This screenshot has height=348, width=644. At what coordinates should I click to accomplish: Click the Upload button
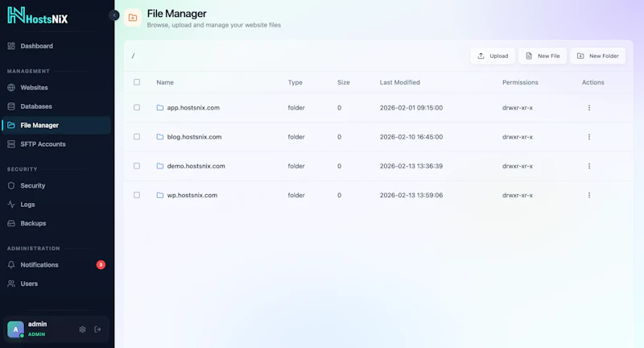[493, 56]
